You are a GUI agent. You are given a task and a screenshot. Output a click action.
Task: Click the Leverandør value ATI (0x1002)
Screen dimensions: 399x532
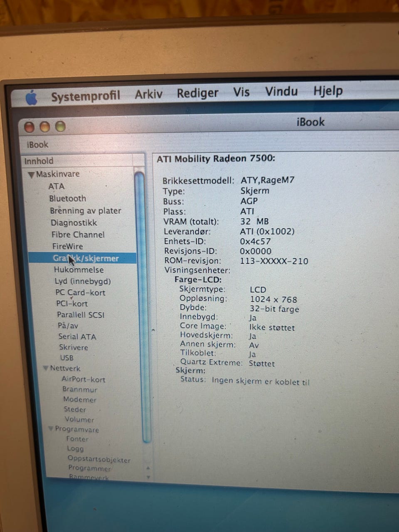(x=267, y=232)
